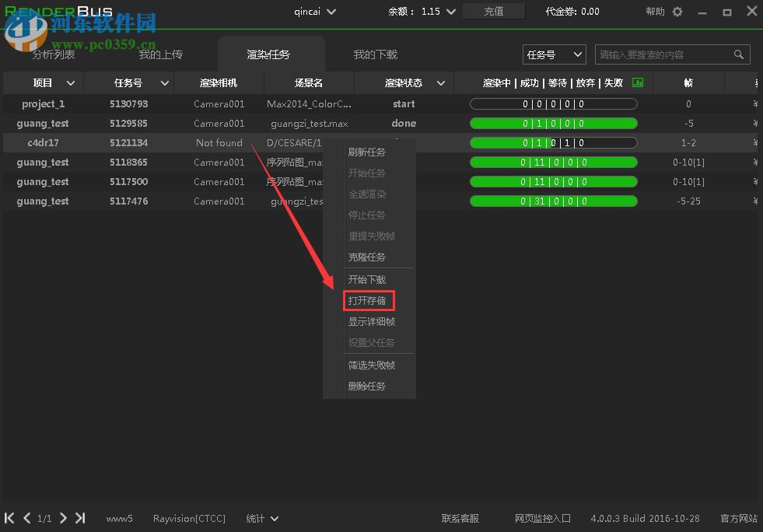Click the search input field

[667, 54]
